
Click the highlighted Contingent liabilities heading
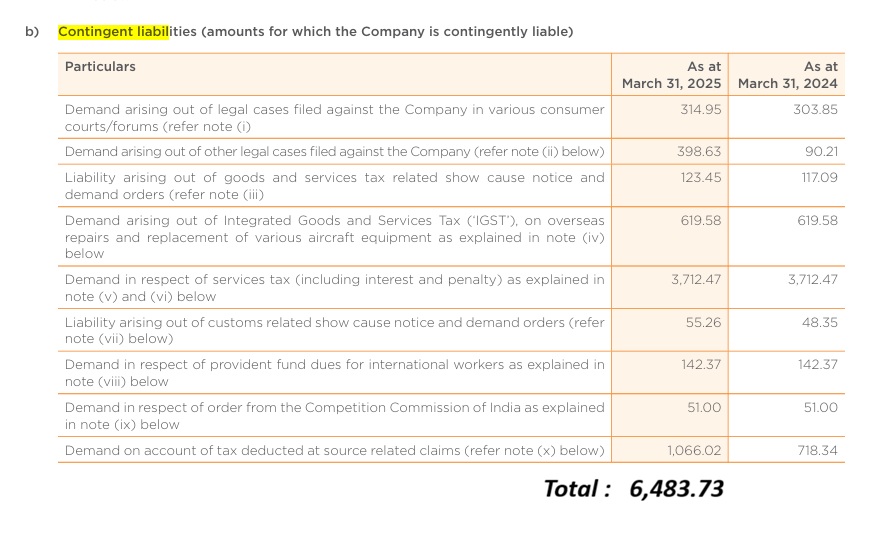click(114, 32)
